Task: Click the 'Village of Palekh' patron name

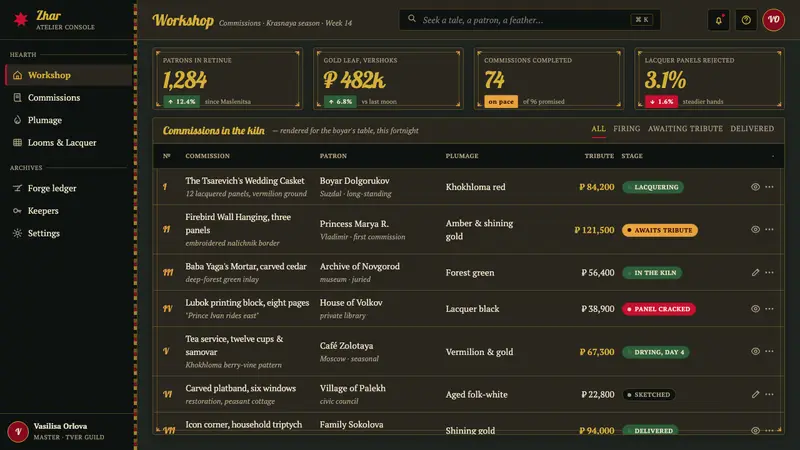Action: [x=353, y=388]
